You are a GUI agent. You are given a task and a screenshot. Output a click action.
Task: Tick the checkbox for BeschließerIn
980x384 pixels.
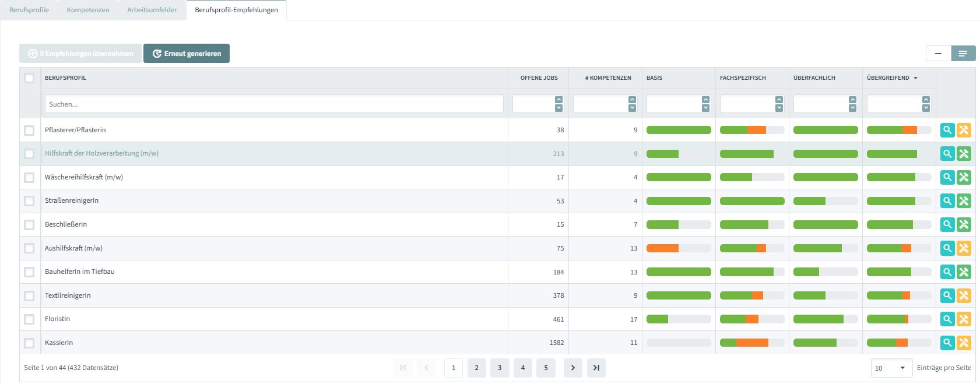coord(29,224)
